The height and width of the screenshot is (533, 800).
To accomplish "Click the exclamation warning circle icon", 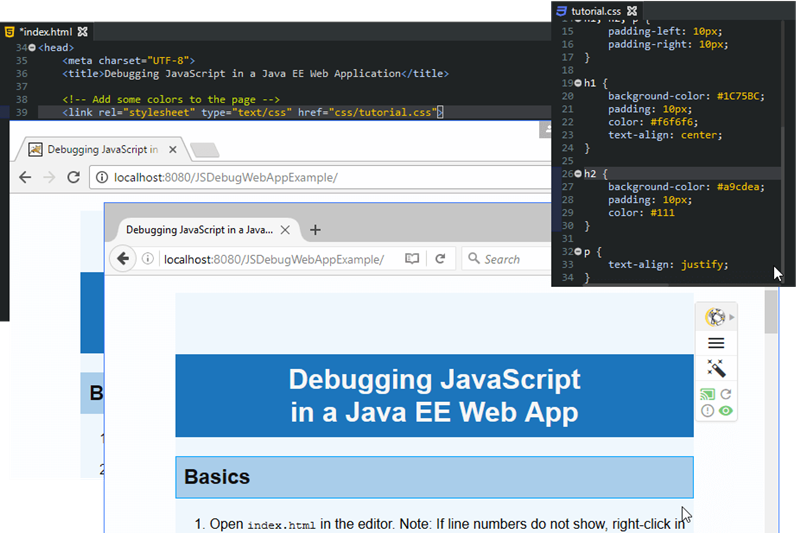I will point(708,411).
